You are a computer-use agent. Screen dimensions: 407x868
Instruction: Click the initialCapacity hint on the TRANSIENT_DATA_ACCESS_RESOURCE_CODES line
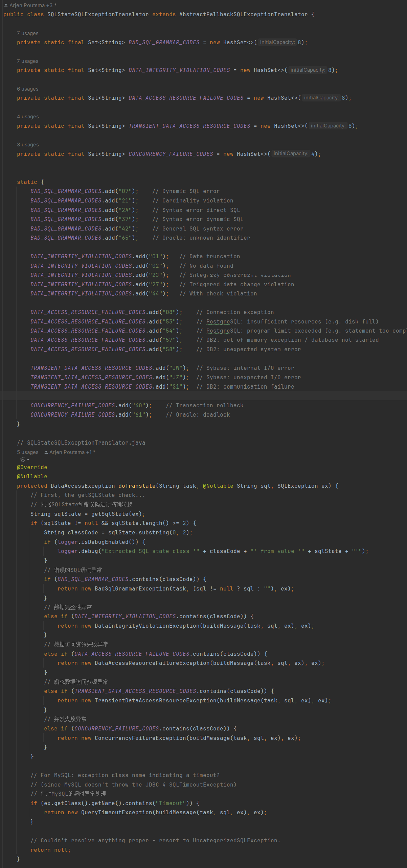coord(328,126)
